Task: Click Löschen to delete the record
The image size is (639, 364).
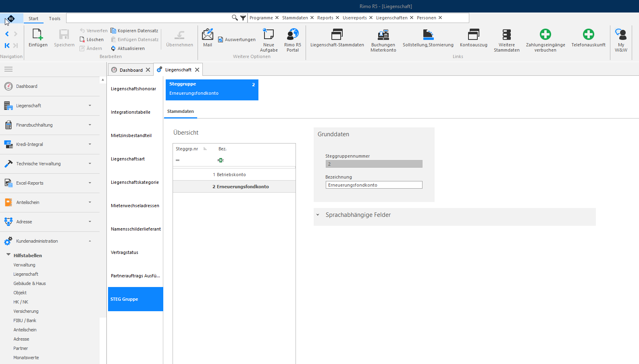Action: pos(92,40)
